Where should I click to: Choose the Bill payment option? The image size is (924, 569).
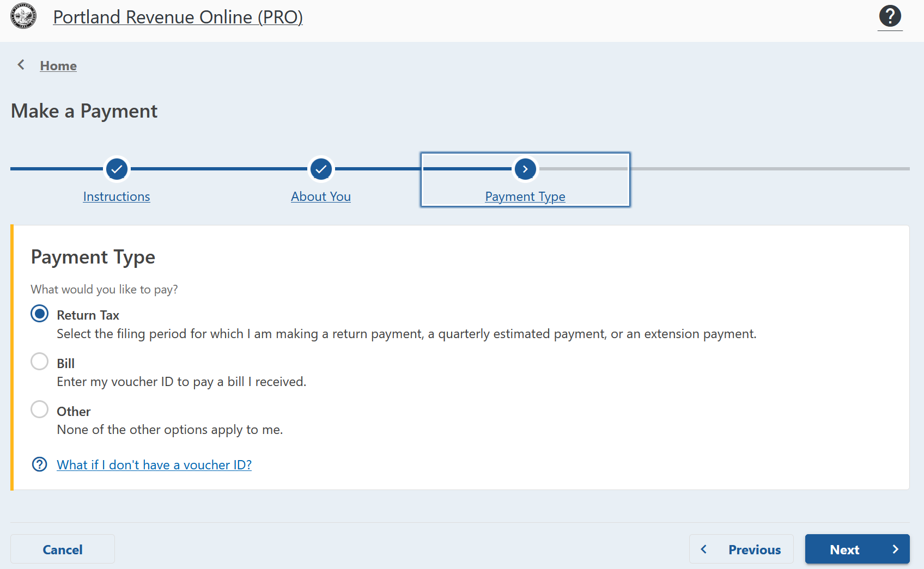click(39, 361)
